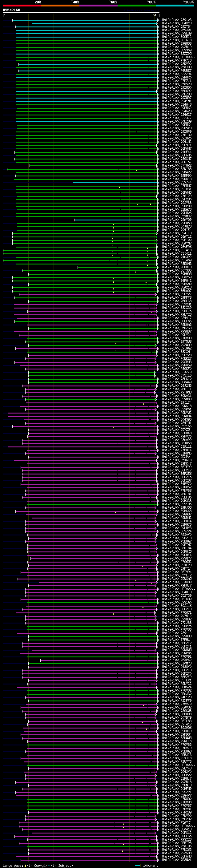Screen dimensions: 197x868
Task: Select hit label UniRef100_B9RUX0
Action: (177, 78)
